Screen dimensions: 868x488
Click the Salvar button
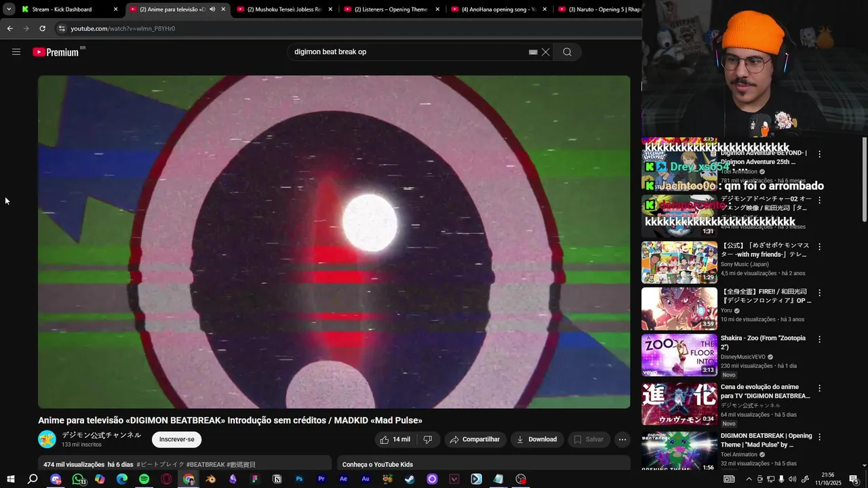(x=588, y=439)
